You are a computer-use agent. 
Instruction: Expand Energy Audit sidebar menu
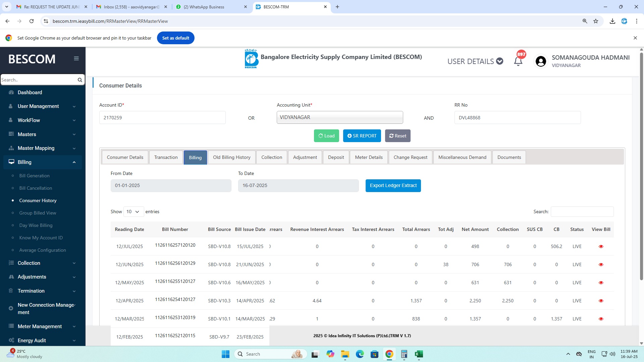tap(43, 341)
